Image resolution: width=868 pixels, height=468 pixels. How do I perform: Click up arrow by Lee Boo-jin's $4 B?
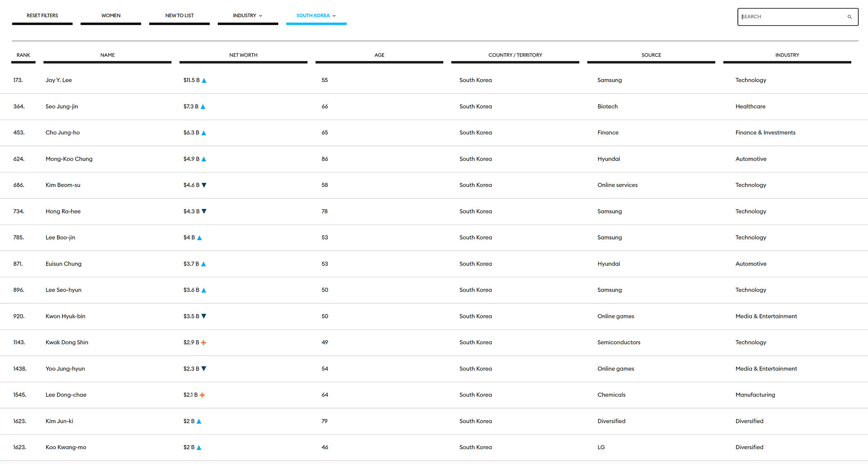[x=199, y=238]
